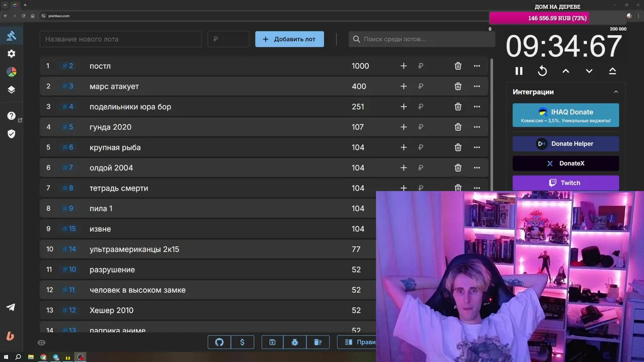Pause the auction timer
Image resolution: width=644 pixels, height=362 pixels.
519,71
